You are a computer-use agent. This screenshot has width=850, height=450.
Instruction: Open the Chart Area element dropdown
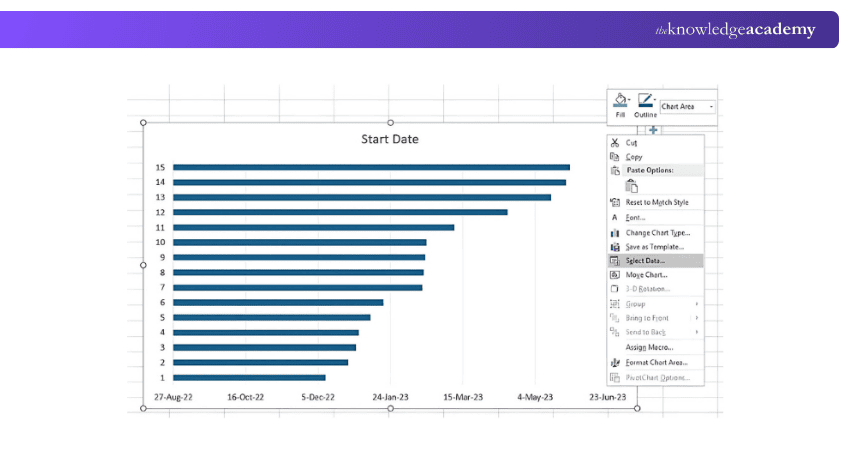(x=687, y=107)
